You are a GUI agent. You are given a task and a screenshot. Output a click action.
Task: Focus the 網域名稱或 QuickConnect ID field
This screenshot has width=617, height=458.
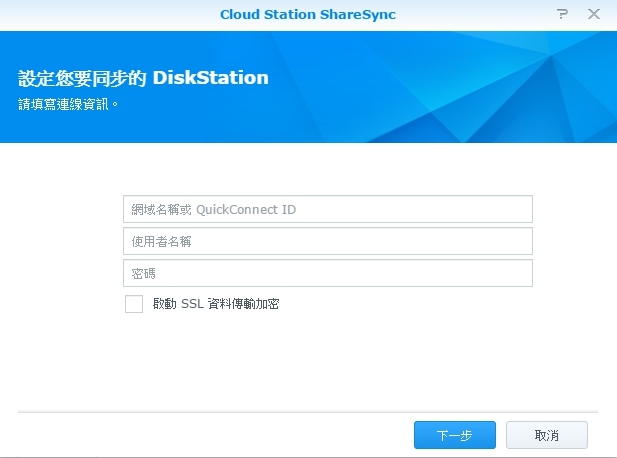coord(327,209)
